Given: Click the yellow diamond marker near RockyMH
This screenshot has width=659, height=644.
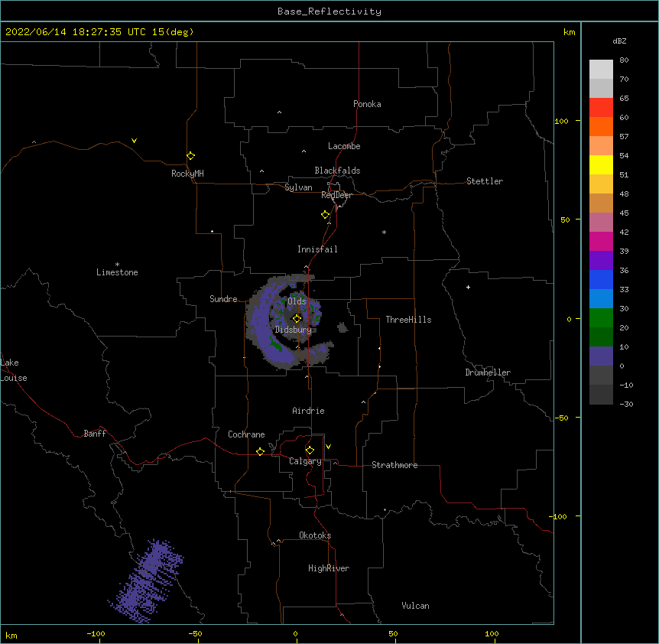Looking at the screenshot, I should [x=190, y=156].
